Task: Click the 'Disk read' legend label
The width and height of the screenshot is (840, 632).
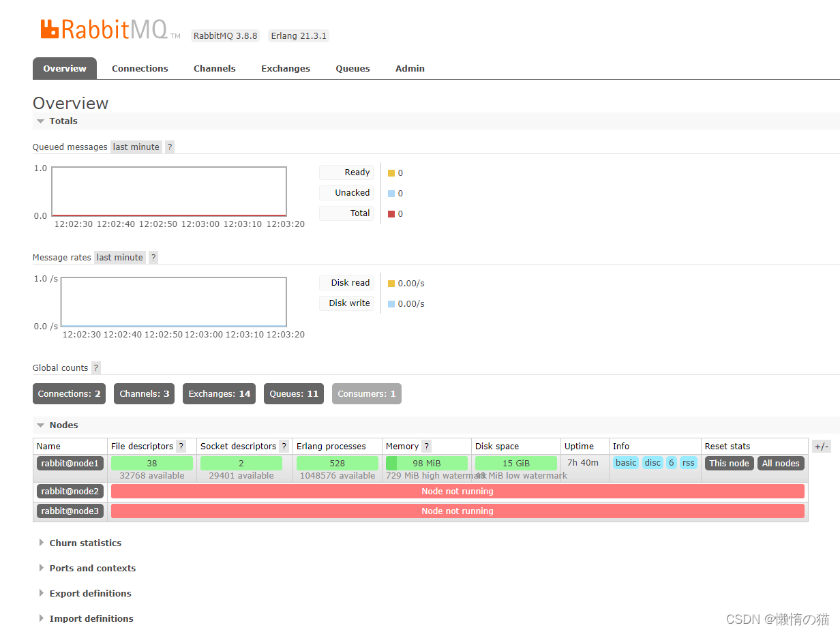Action: [x=346, y=283]
